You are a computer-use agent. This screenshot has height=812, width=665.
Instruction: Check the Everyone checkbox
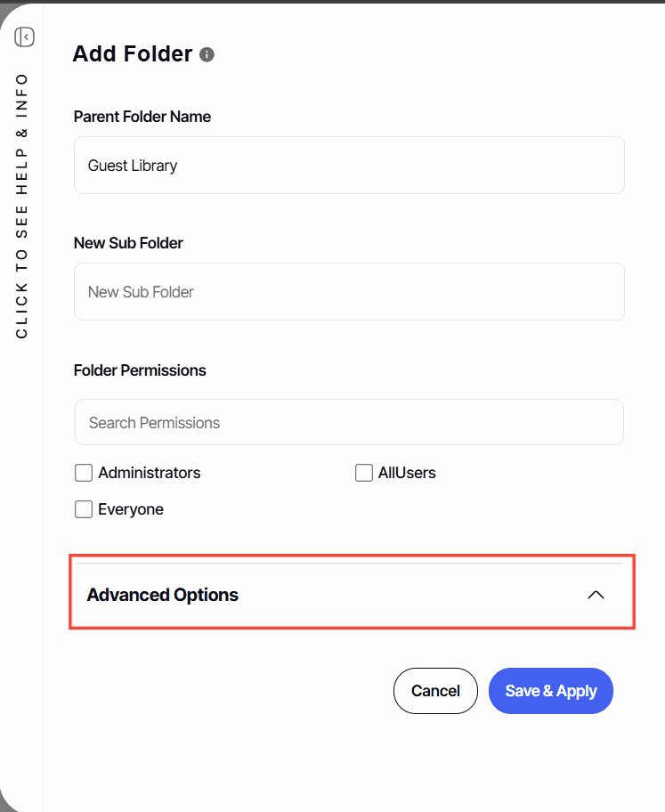(83, 509)
